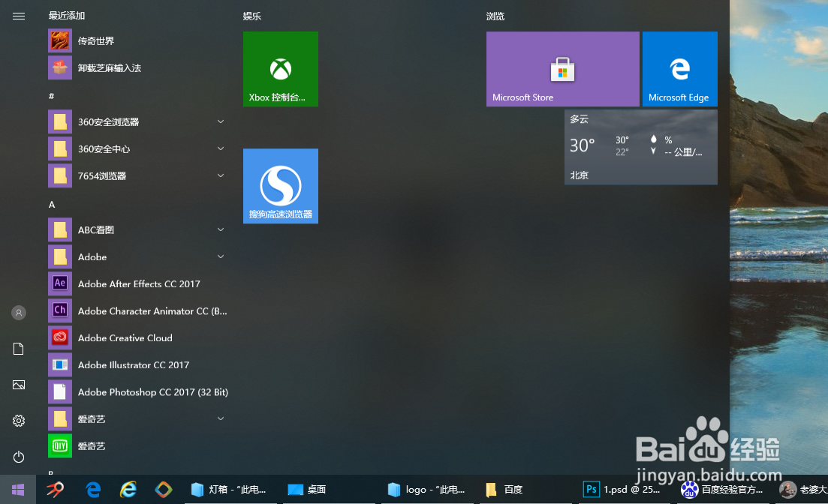Viewport: 828px width, 504px height.
Task: Click the red scissors-like taskbar app icon
Action: tap(56, 490)
